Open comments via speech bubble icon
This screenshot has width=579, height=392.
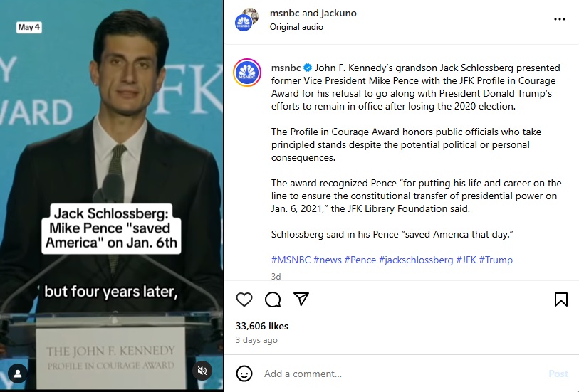click(x=273, y=300)
